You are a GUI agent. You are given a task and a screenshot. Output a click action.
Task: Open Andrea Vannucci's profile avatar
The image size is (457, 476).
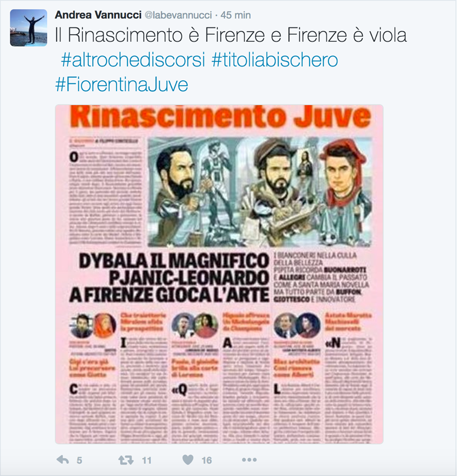tap(29, 28)
